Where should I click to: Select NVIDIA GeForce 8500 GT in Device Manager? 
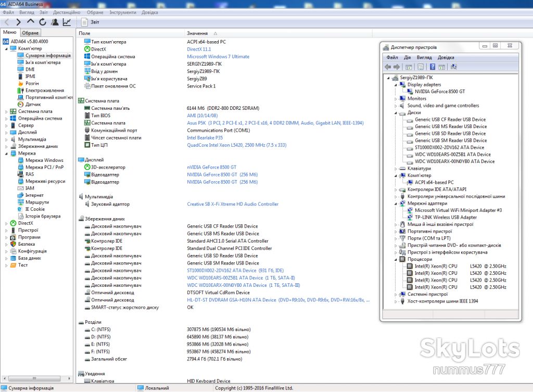click(x=440, y=92)
